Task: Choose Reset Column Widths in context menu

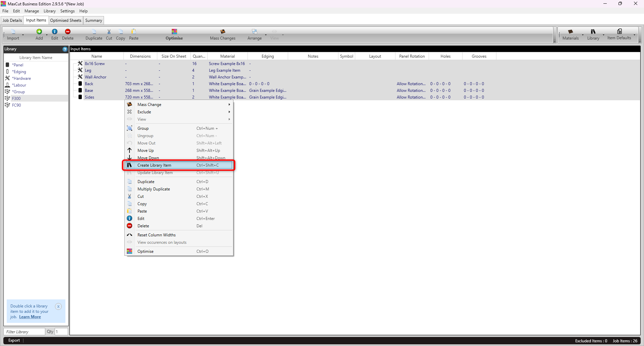Action: click(x=179, y=235)
